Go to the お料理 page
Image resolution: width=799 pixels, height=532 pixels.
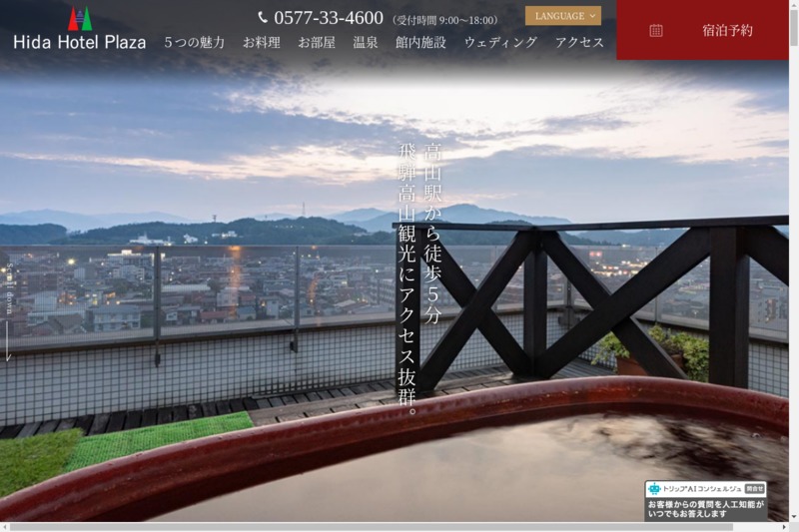click(x=262, y=42)
